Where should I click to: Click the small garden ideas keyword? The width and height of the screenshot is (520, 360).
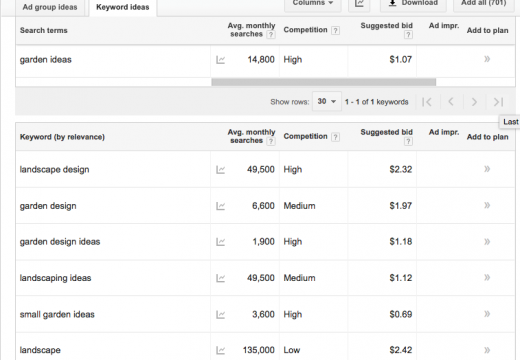(57, 314)
